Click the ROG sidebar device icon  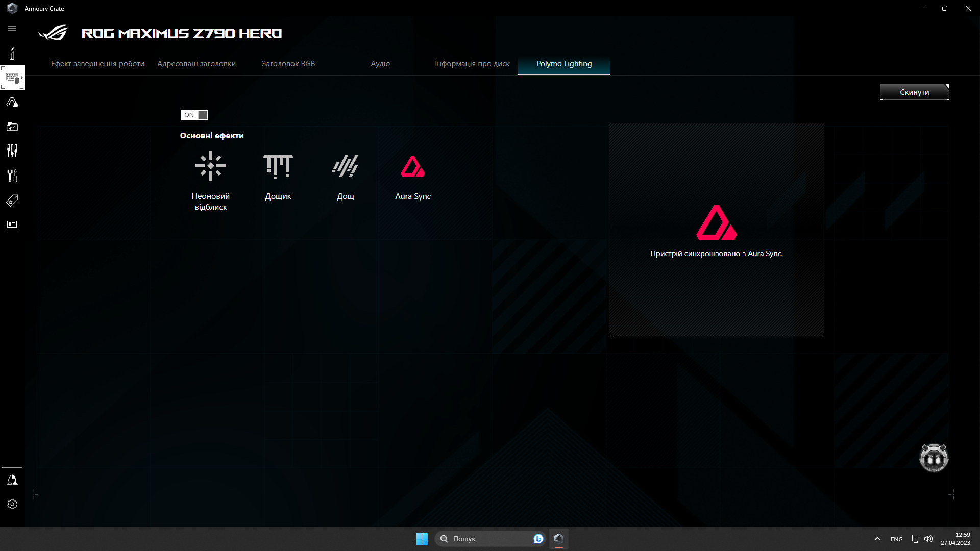[12, 103]
